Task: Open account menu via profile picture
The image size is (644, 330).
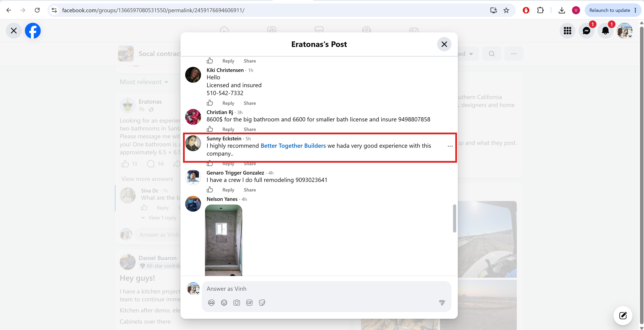Action: point(625,31)
